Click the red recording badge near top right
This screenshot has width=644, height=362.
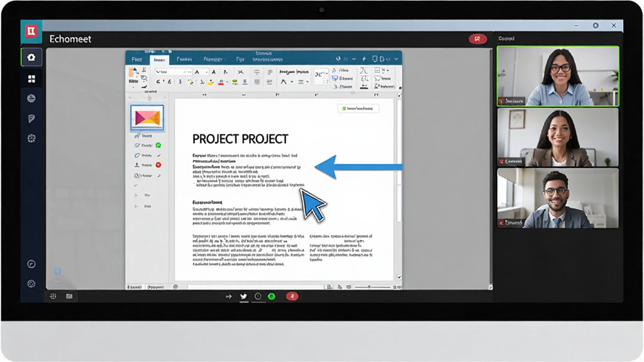(478, 39)
